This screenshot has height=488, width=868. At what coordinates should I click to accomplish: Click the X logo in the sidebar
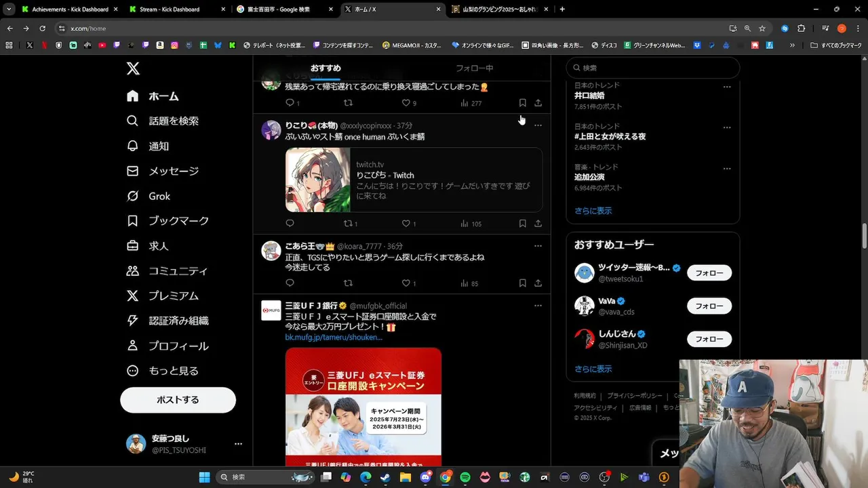click(133, 68)
